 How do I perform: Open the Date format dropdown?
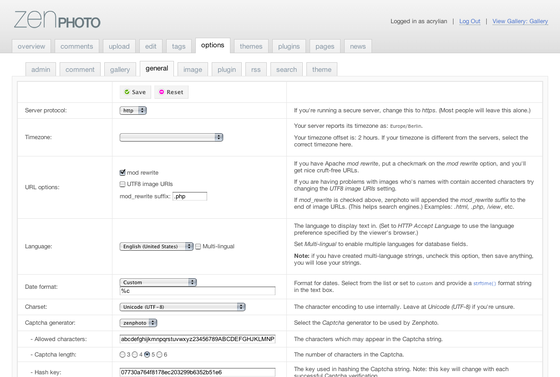pos(158,282)
